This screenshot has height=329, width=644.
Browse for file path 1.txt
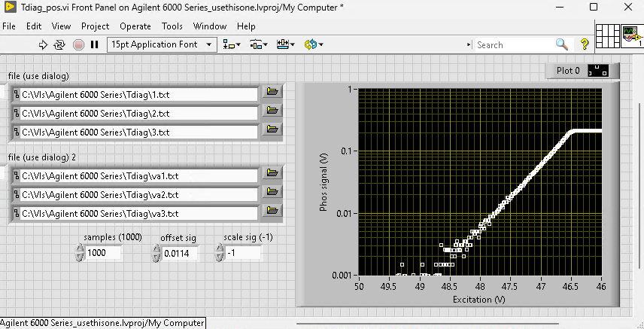272,92
